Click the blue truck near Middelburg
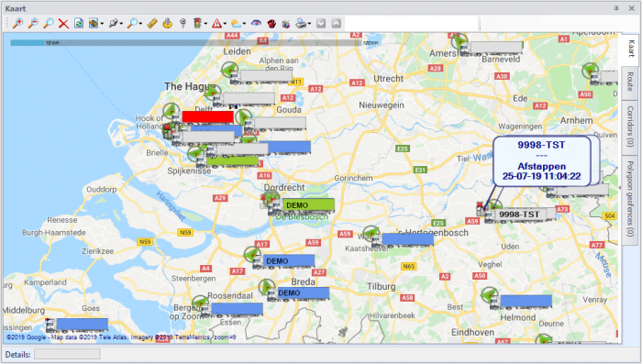The image size is (642, 364). tap(77, 325)
